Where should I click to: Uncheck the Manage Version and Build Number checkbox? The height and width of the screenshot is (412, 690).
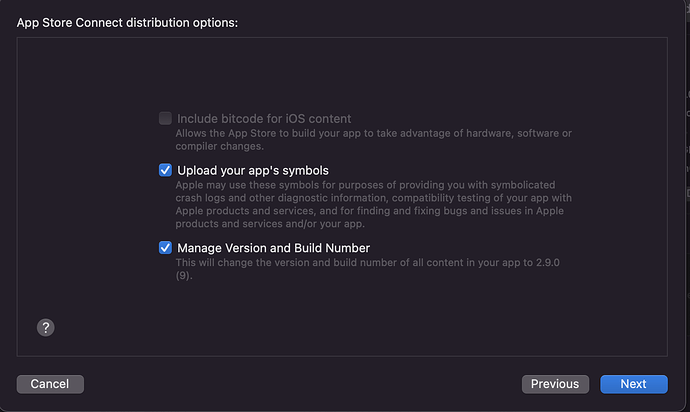(x=165, y=247)
